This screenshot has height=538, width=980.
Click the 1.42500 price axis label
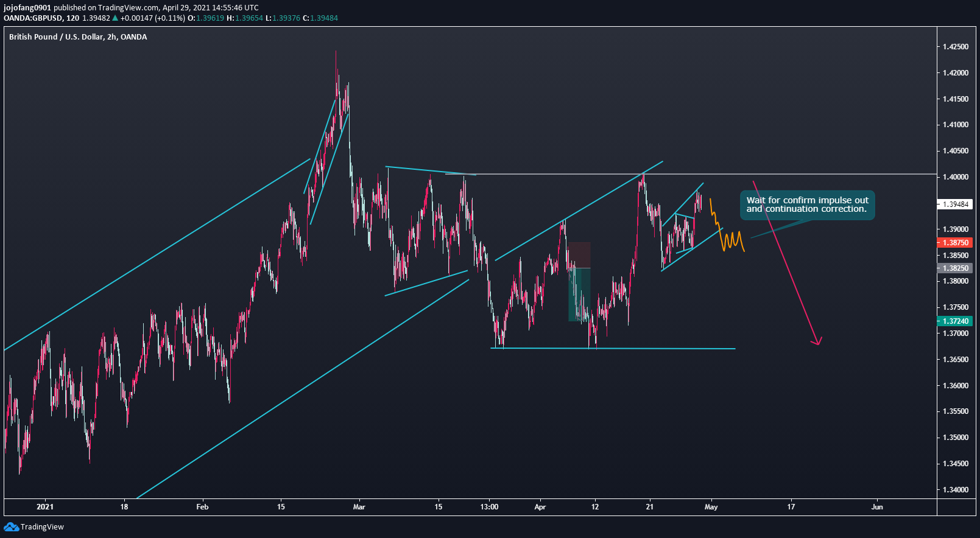click(955, 47)
